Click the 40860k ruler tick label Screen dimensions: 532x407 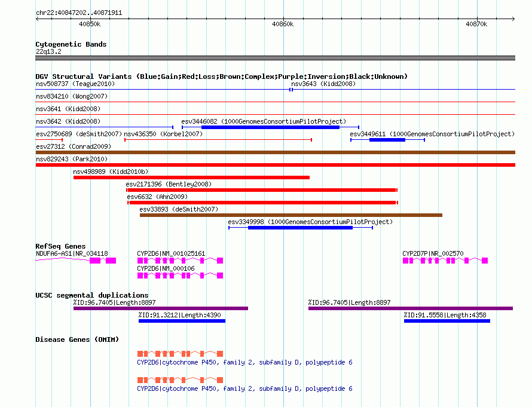pos(283,24)
